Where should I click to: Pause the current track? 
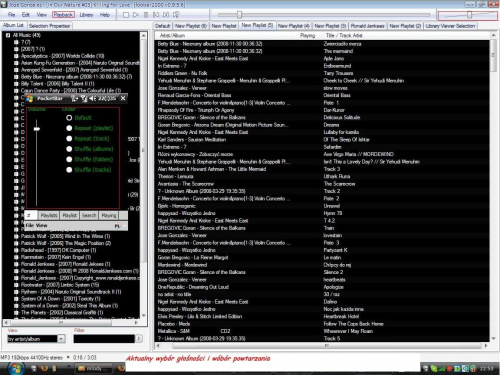[x=146, y=15]
